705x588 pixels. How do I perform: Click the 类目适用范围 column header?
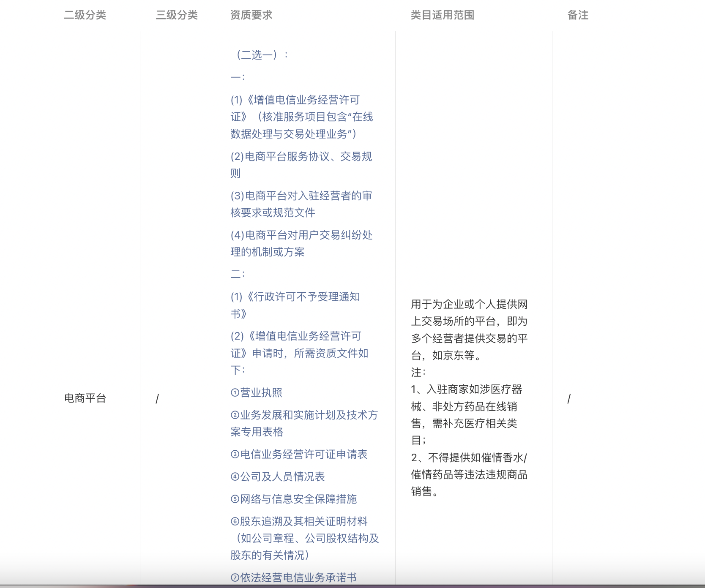coord(443,15)
